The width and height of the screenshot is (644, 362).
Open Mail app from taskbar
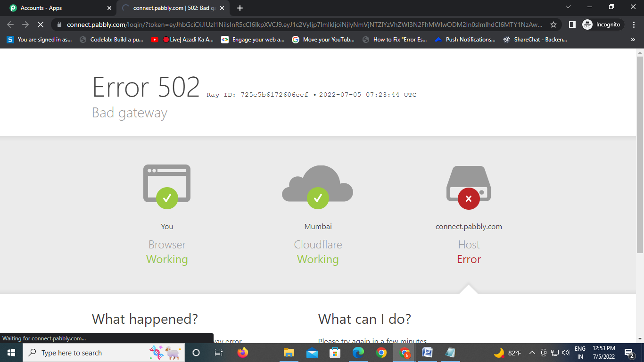[x=312, y=353]
